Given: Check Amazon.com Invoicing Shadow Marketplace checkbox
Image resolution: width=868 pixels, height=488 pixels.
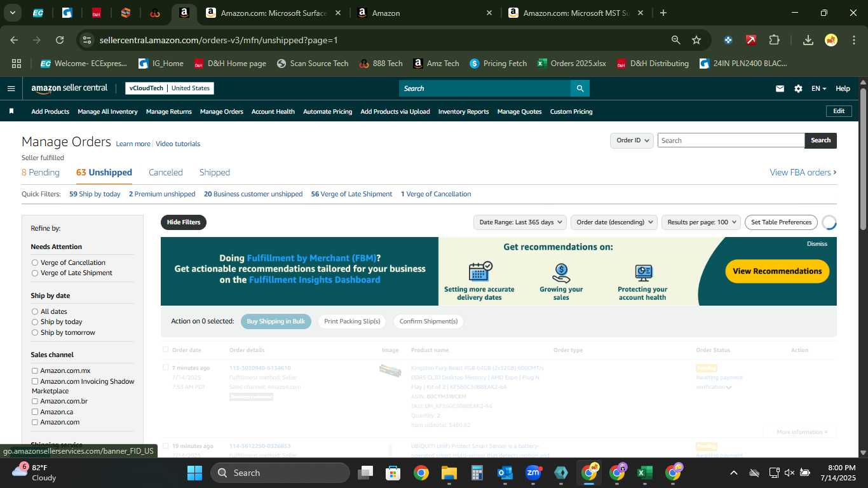Looking at the screenshot, I should (35, 381).
